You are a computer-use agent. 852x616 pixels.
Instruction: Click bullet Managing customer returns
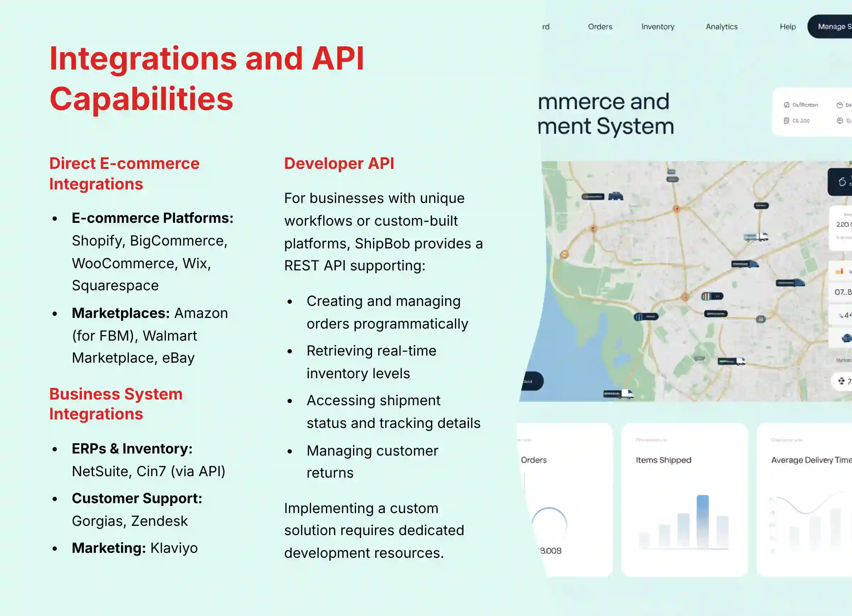(x=372, y=461)
